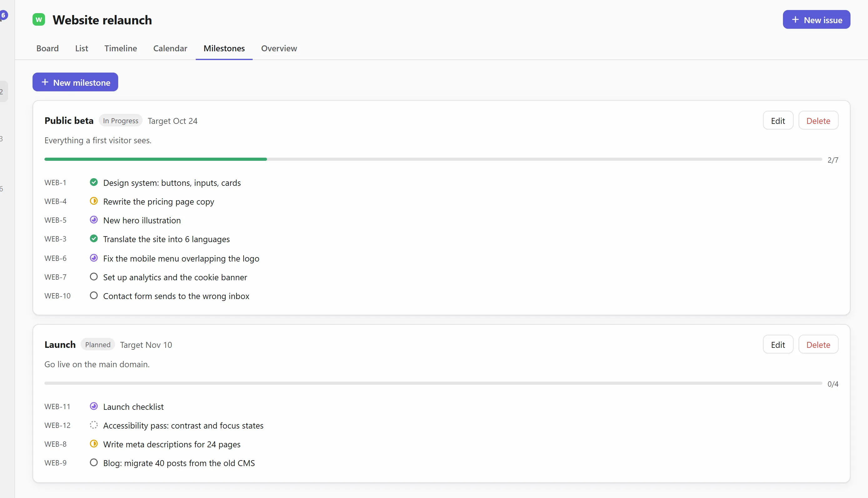Click the plus icon in New issue

tap(795, 19)
